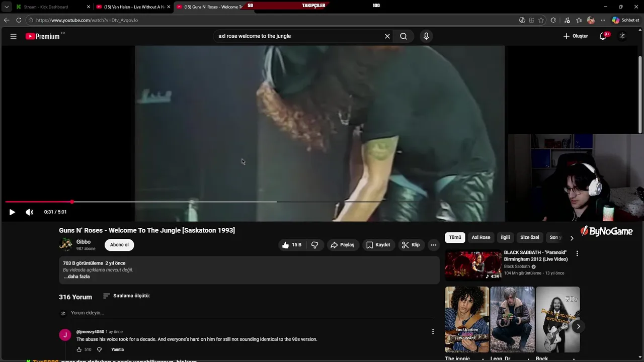644x362 pixels.
Task: Open BLACK SABBATH Paranoid video title
Action: [x=536, y=256]
